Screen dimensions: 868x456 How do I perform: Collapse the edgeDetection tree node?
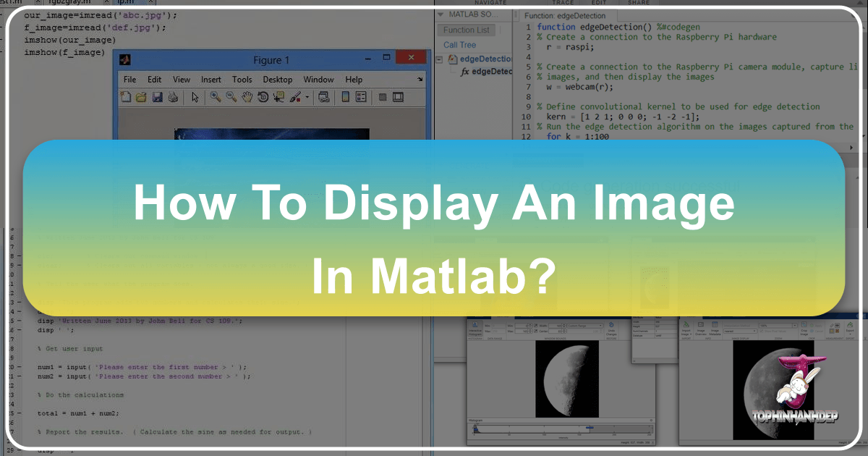440,58
